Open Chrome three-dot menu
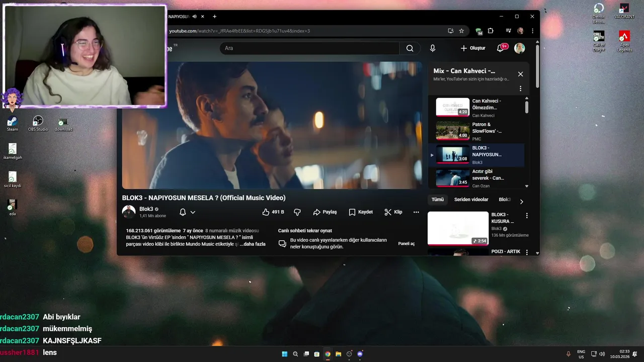644x362 pixels. (532, 31)
